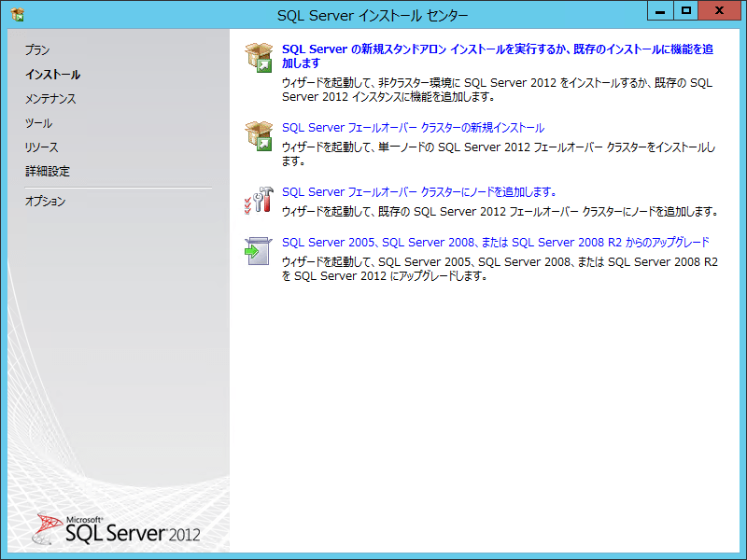
Task: Click description 'ウィザードを起動して、単一ノードの SQL Server 2012'
Action: point(406,147)
